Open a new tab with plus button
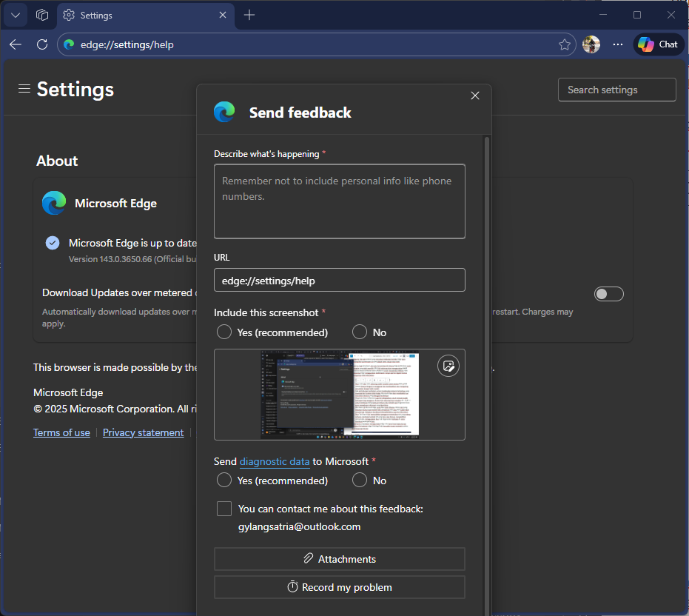 tap(249, 15)
